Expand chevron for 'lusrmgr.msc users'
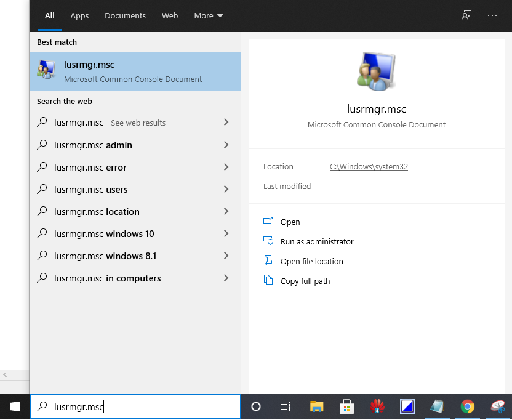 [x=226, y=189]
